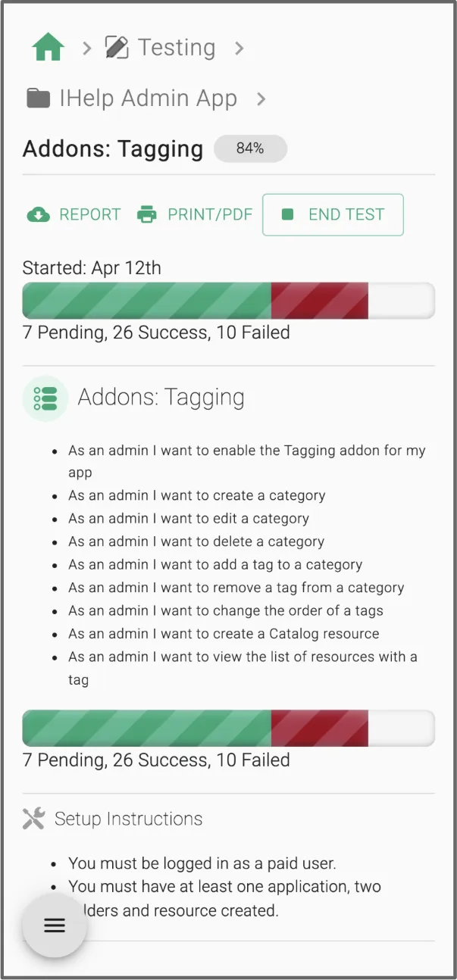Click the chevron after Testing breadcrumb
Screen dimensions: 457x980
[x=239, y=48]
